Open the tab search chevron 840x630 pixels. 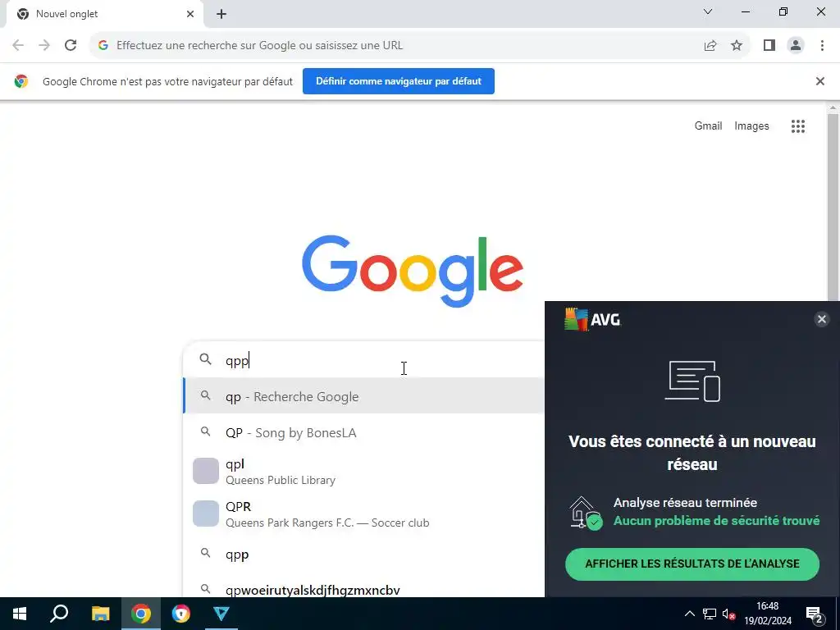pos(708,11)
